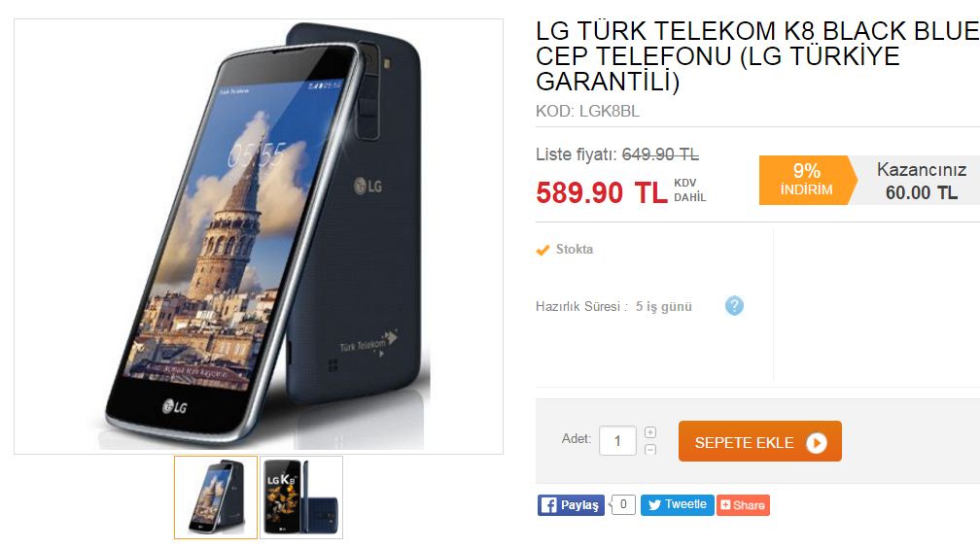980x548 pixels.
Task: Click the blue help question mark icon
Action: click(734, 306)
